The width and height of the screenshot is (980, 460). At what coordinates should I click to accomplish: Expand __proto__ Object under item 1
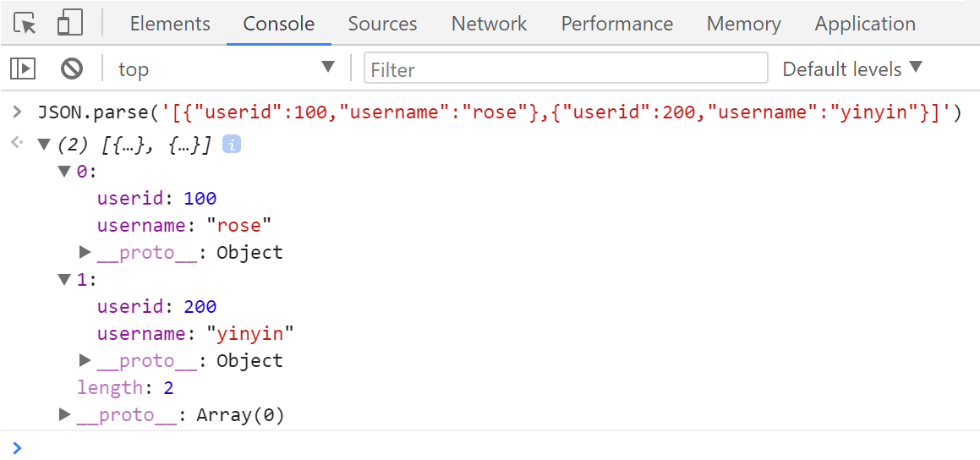tap(85, 360)
